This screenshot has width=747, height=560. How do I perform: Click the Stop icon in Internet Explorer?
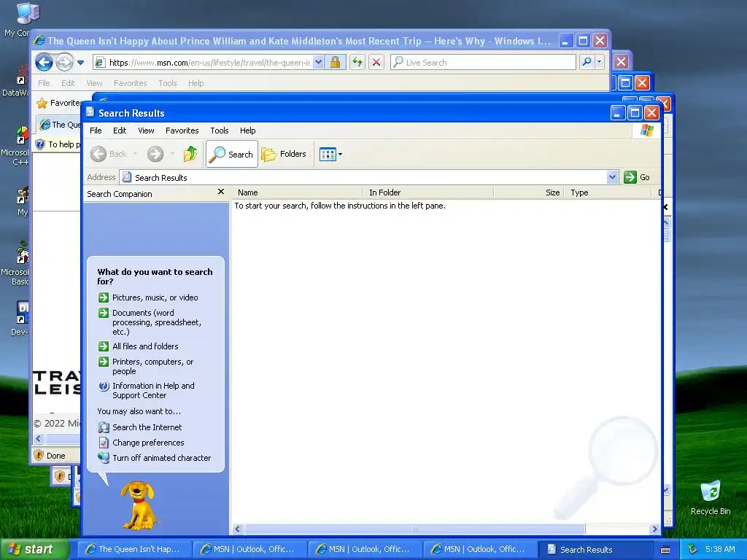(x=376, y=63)
